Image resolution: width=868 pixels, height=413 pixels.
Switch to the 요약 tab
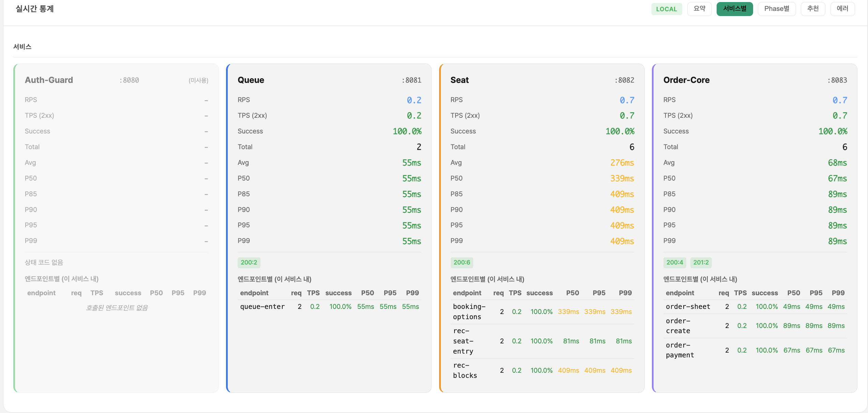(x=699, y=9)
